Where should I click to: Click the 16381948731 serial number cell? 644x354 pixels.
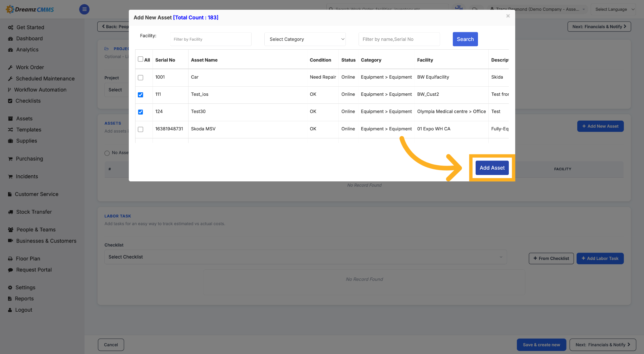pyautogui.click(x=169, y=129)
